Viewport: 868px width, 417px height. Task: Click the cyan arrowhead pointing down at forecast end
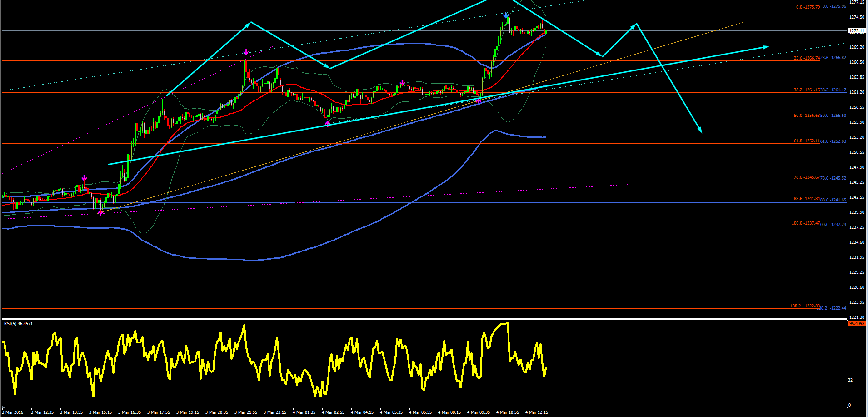tap(700, 130)
